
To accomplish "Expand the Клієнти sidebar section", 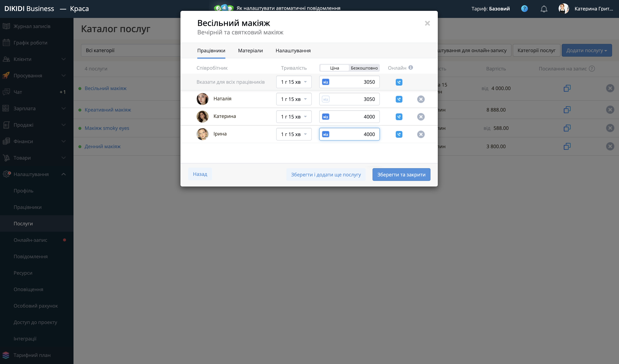I will [x=37, y=59].
